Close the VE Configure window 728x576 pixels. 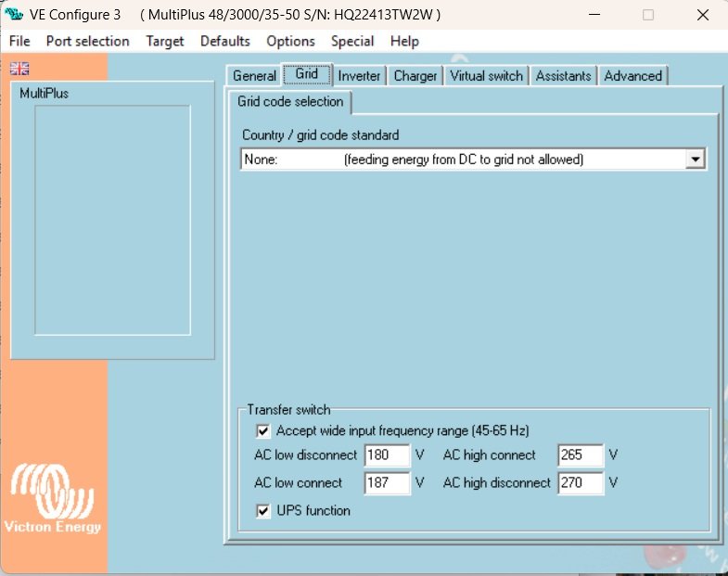coord(703,15)
